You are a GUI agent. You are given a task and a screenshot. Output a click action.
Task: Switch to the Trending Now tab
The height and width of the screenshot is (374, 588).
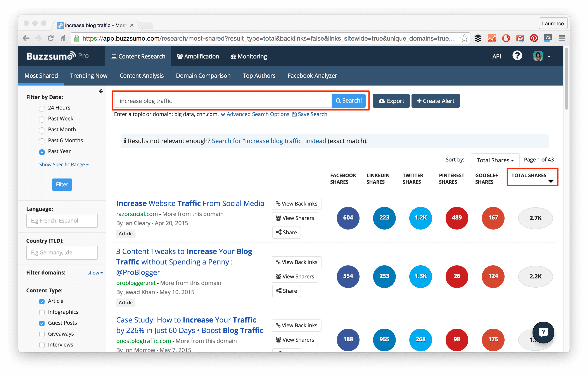(89, 76)
